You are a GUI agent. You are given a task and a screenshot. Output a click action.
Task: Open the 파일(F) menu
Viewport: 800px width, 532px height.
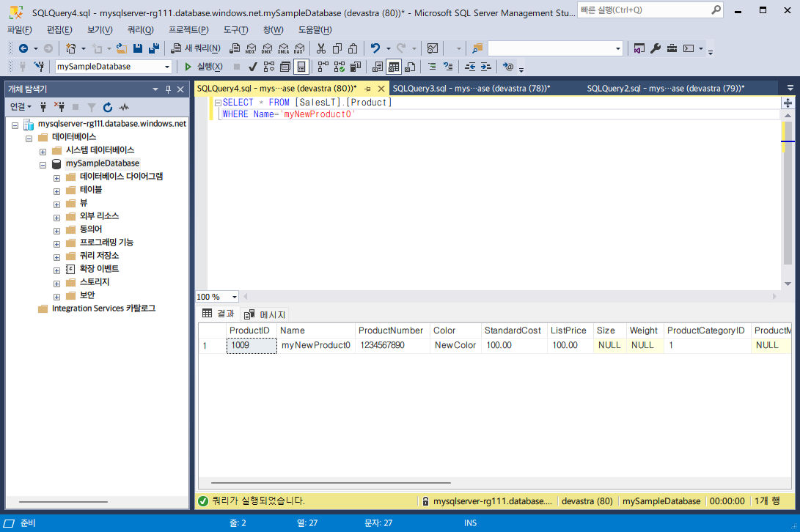(19, 29)
